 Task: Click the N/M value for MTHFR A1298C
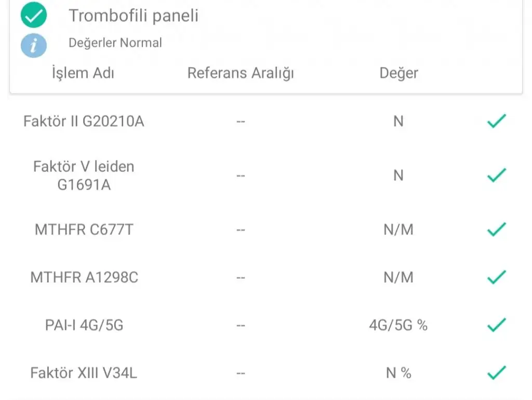[398, 277]
